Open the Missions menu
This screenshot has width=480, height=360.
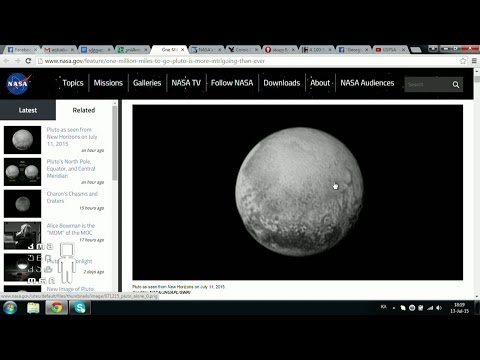pos(108,83)
